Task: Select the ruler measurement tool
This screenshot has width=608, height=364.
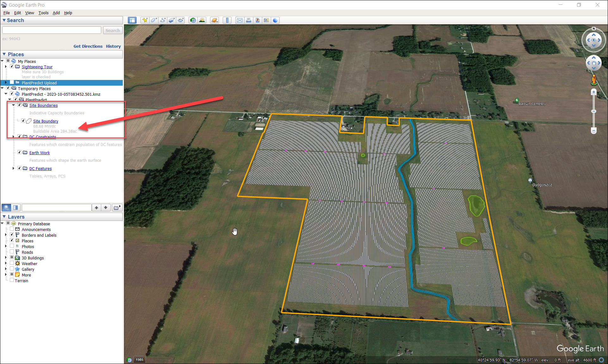Action: 227,20
